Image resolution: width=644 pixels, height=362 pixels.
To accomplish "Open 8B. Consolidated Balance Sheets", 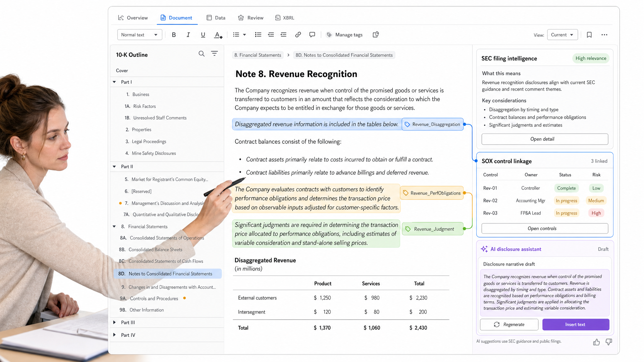I will point(151,250).
